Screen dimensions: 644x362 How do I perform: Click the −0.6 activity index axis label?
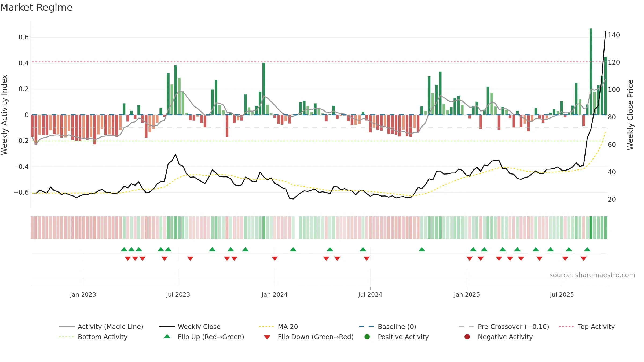21,193
